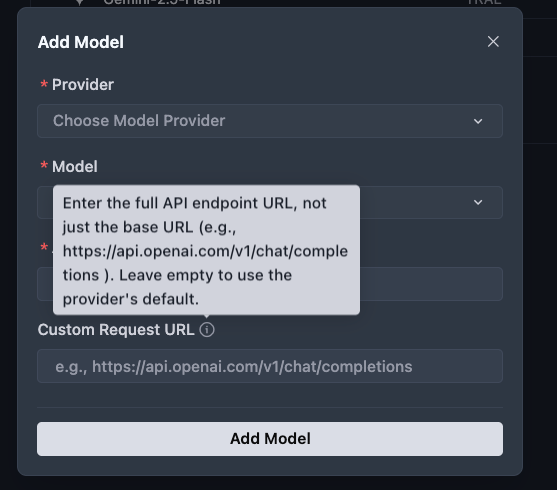Click the API endpoint tooltip text
557x490 pixels.
pyautogui.click(x=206, y=251)
